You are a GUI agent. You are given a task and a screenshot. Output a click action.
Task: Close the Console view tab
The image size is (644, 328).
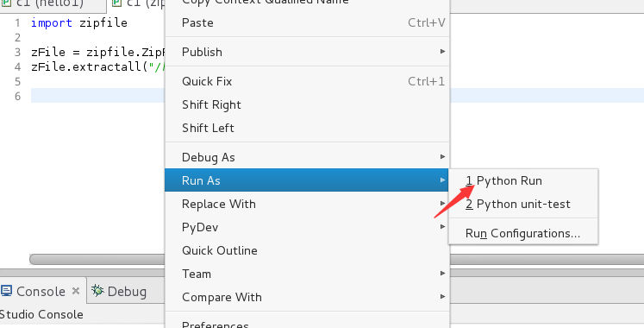pos(76,291)
